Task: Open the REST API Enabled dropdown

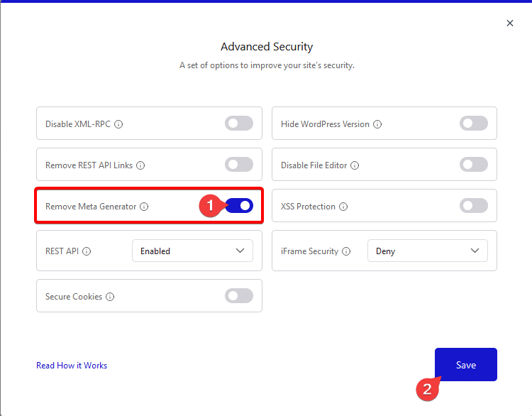Action: tap(192, 251)
